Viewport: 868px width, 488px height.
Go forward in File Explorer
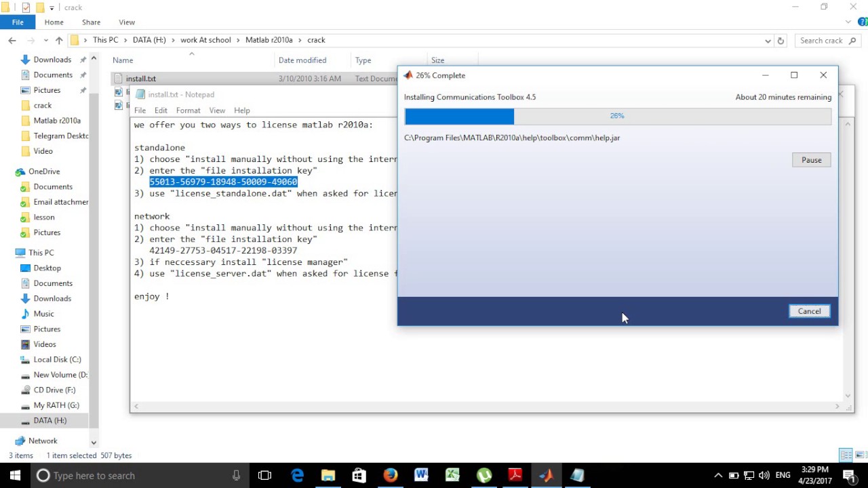pyautogui.click(x=30, y=41)
